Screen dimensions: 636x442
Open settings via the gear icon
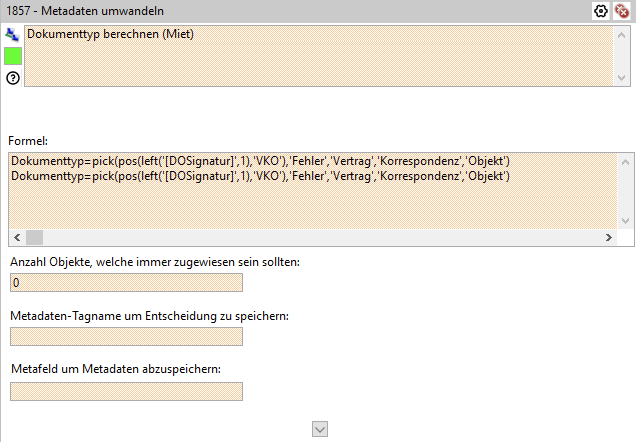[601, 11]
